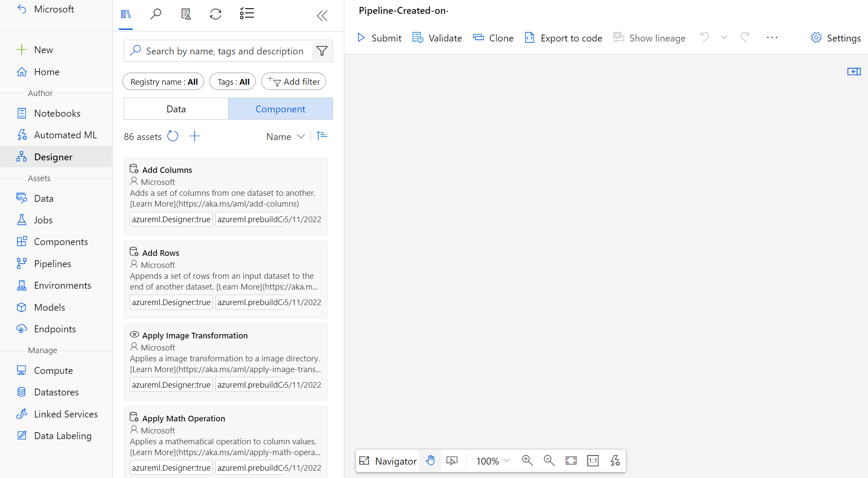Zoom out on the canvas

pyautogui.click(x=549, y=461)
